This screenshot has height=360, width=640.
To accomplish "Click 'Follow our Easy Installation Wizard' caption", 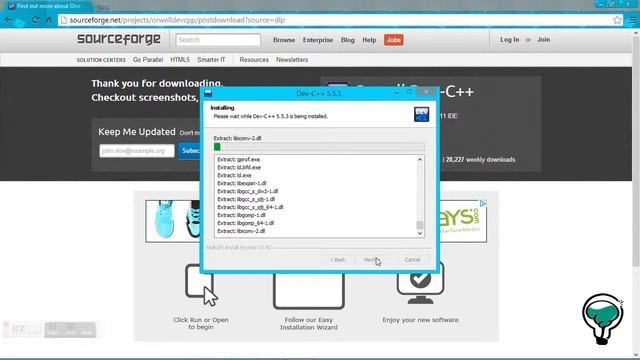I will 309,324.
